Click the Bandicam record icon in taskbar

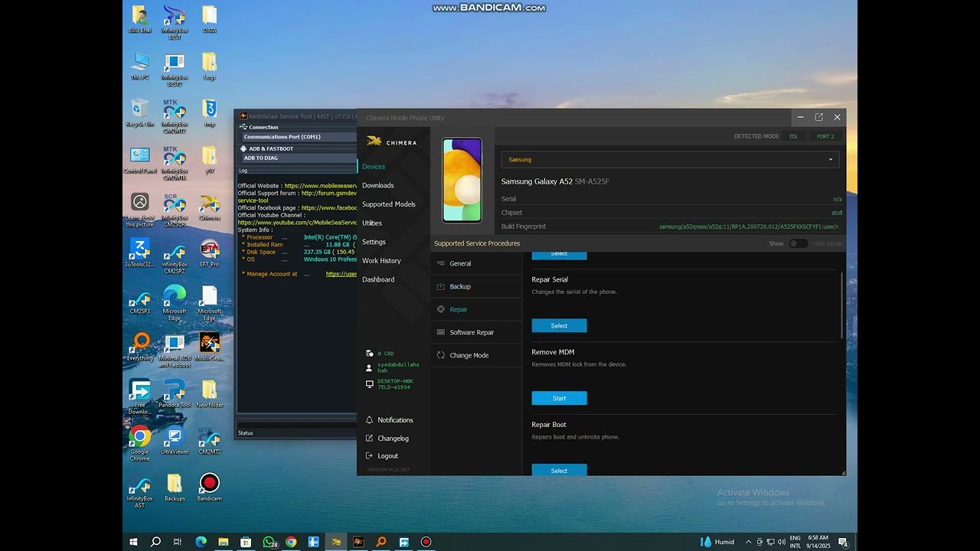(426, 542)
